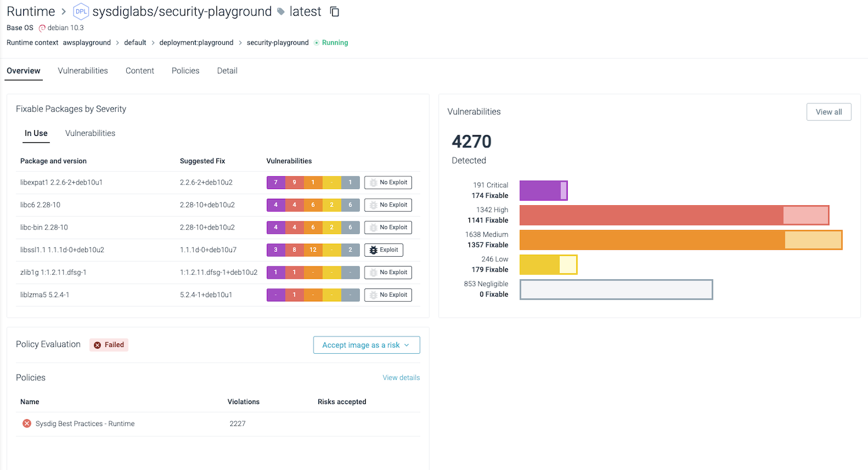Open the Content tab
Screen dimensions: 868x470
140,71
